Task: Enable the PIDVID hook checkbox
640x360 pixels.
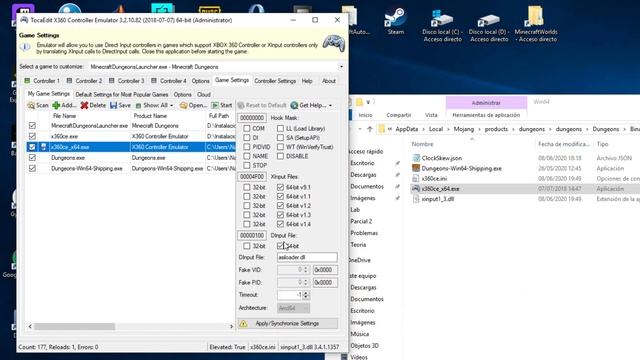Action: click(x=247, y=147)
